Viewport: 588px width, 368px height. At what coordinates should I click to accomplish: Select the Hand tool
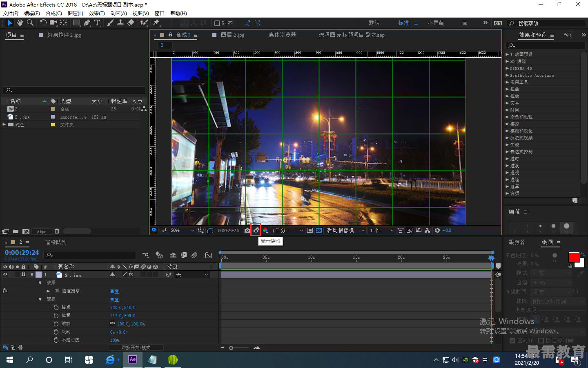20,23
